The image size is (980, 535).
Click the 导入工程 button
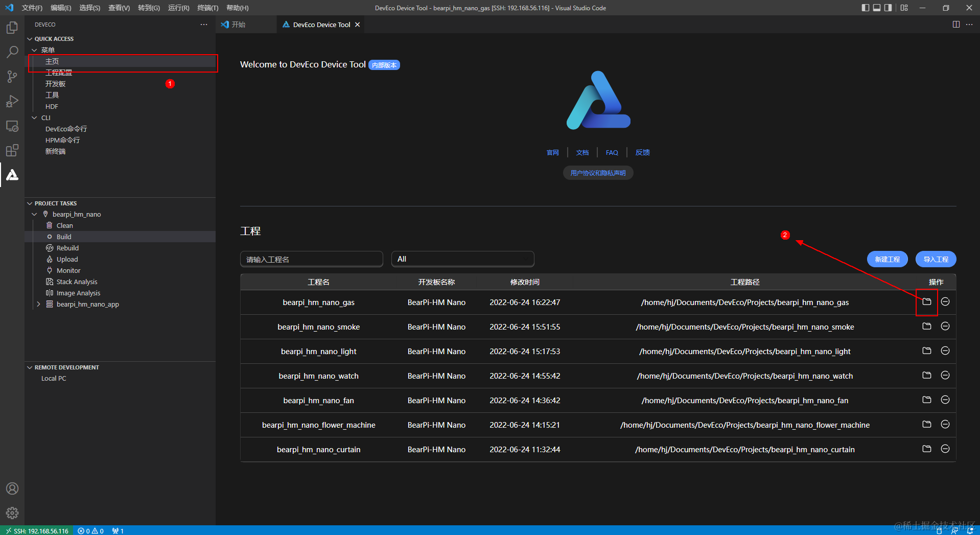(x=936, y=259)
